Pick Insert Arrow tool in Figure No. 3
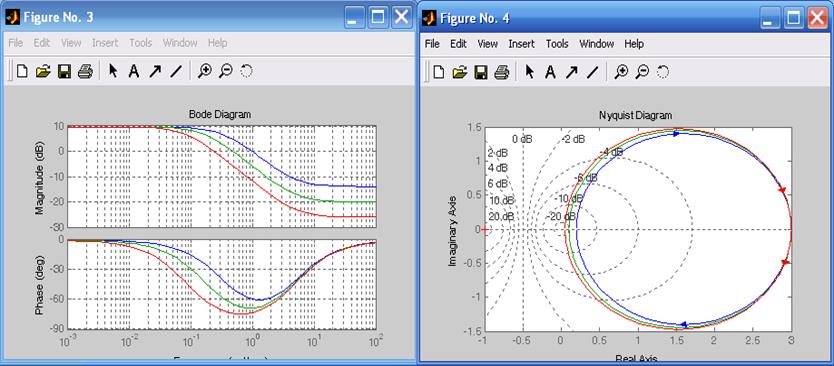This screenshot has width=834, height=366. coord(155,71)
